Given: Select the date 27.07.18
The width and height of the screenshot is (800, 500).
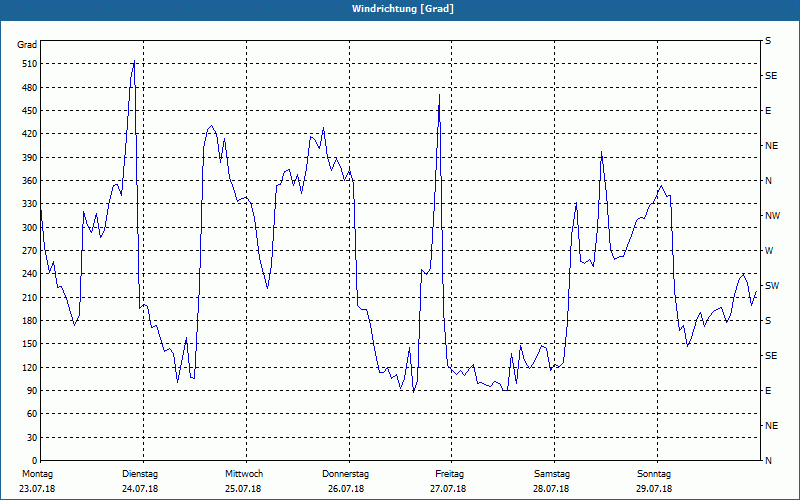Looking at the screenshot, I should (x=448, y=489).
